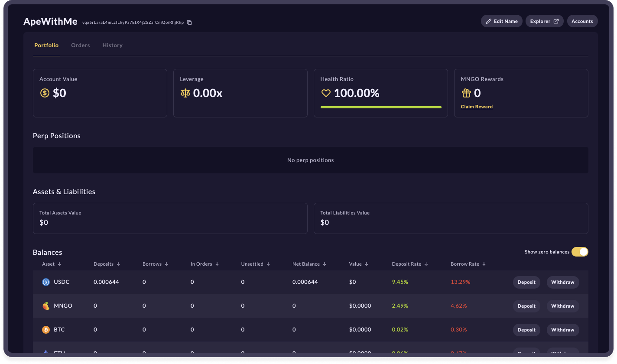This screenshot has height=364, width=617.
Task: Click BTC borrow rate 0.30%
Action: tap(459, 330)
